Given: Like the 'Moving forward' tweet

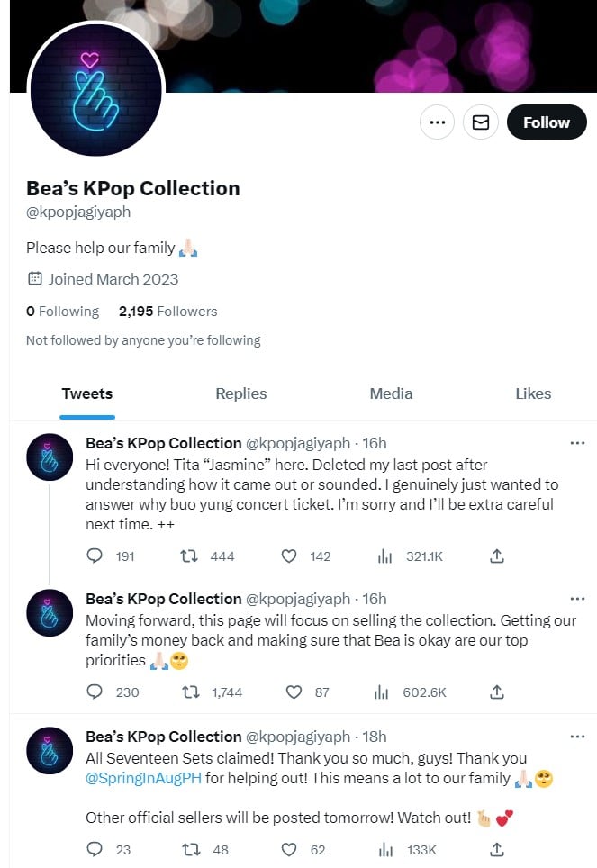Looking at the screenshot, I should (293, 692).
